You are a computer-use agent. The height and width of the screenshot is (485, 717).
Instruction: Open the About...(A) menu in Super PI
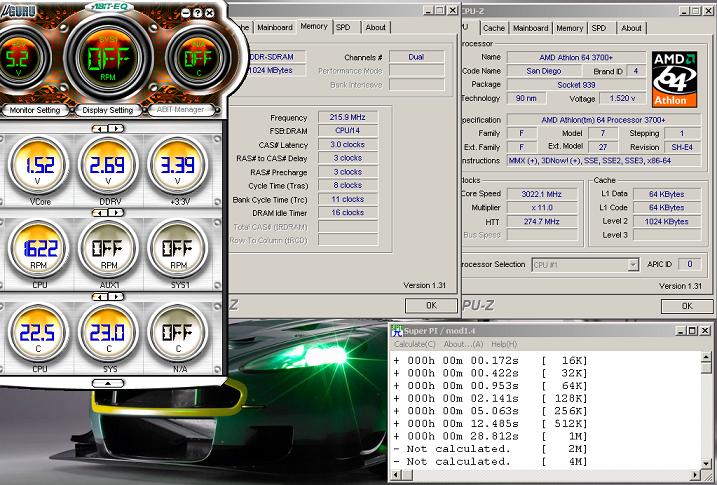pyautogui.click(x=464, y=344)
